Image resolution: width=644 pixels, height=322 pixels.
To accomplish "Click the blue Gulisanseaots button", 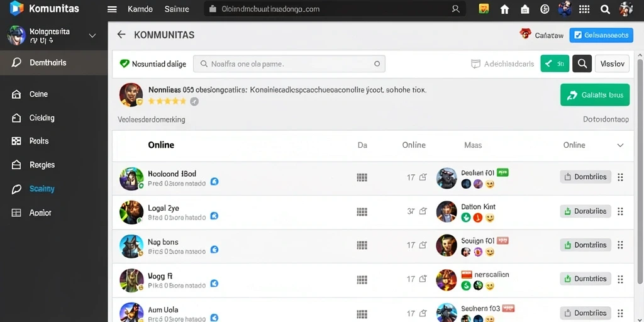I will point(601,35).
